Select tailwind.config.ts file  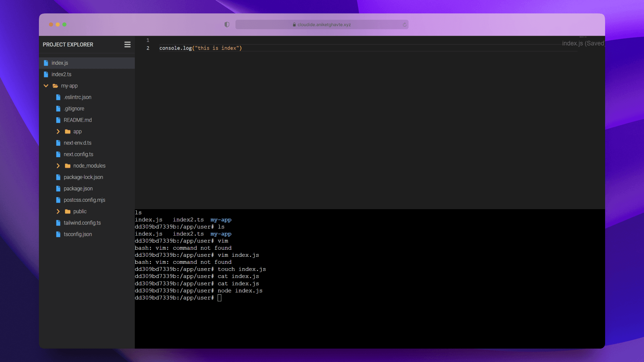click(x=82, y=223)
